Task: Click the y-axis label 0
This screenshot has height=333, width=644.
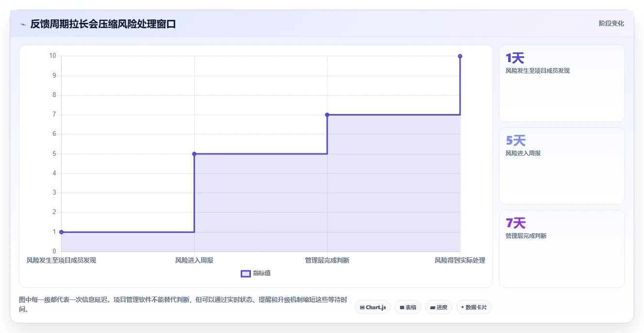Action: click(54, 251)
